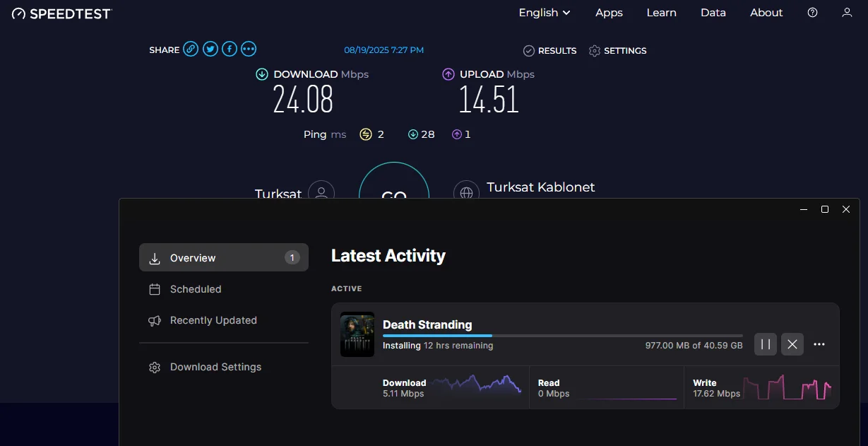Viewport: 868px width, 446px height.
Task: Click the Speedtest logo
Action: point(62,13)
